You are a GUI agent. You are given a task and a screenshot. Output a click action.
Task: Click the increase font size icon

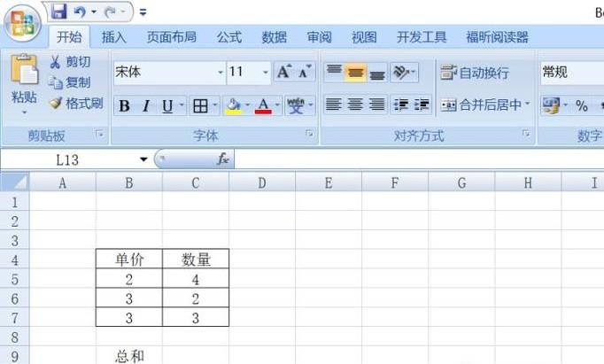coord(284,73)
